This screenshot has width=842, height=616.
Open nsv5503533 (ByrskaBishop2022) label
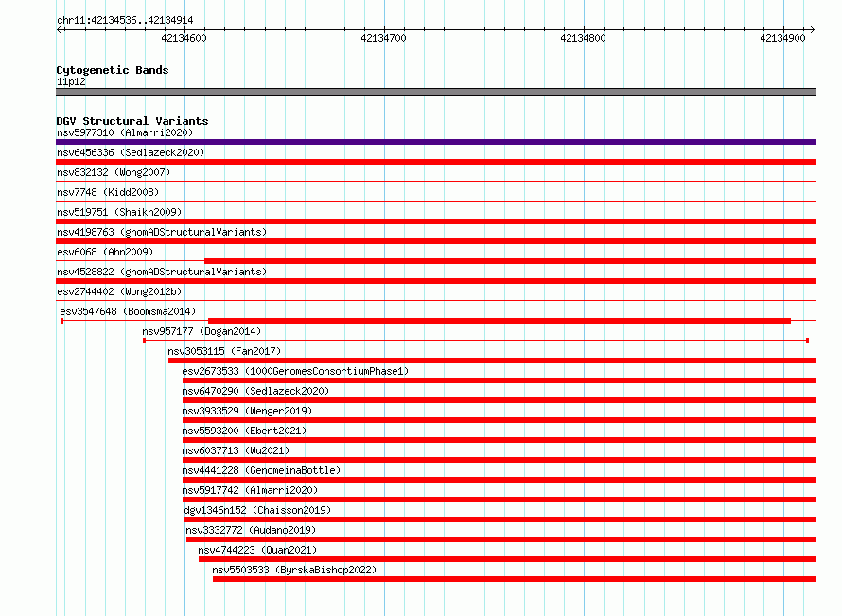294,570
